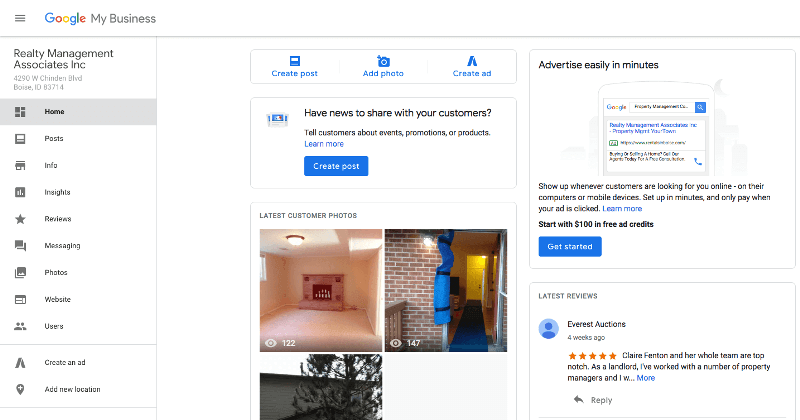Click the Create ad icon in top card
Viewport: 800px width, 420px height.
pyautogui.click(x=472, y=61)
